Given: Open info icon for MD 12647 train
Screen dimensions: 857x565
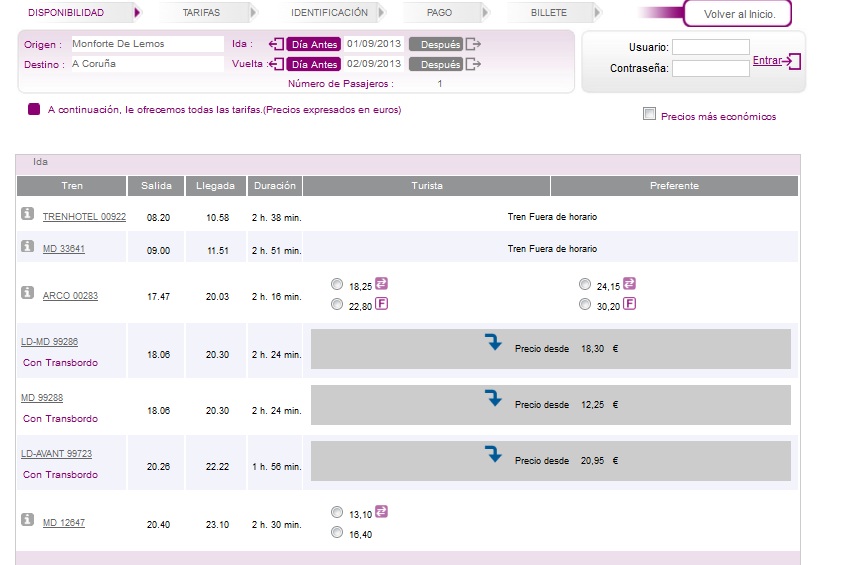Looking at the screenshot, I should [x=27, y=519].
